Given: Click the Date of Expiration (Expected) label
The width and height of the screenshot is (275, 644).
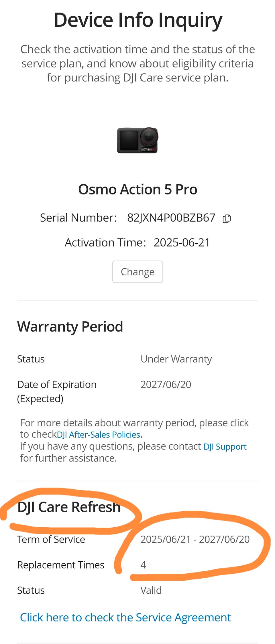Looking at the screenshot, I should click(x=57, y=391).
